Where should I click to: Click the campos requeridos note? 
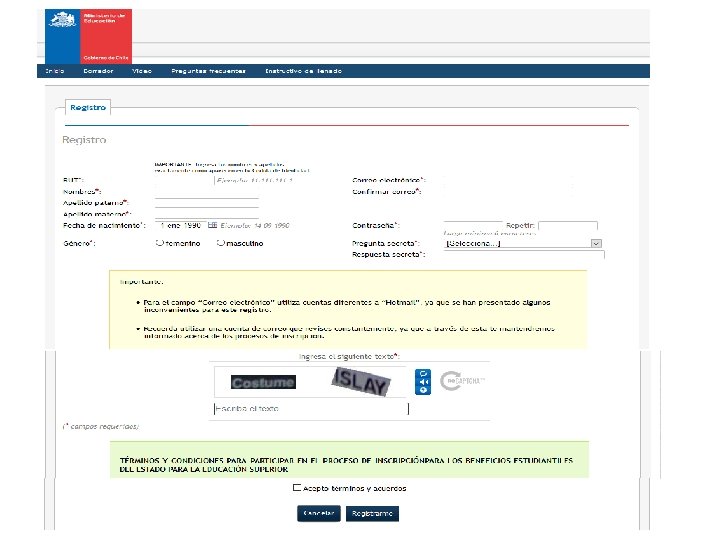pos(101,427)
